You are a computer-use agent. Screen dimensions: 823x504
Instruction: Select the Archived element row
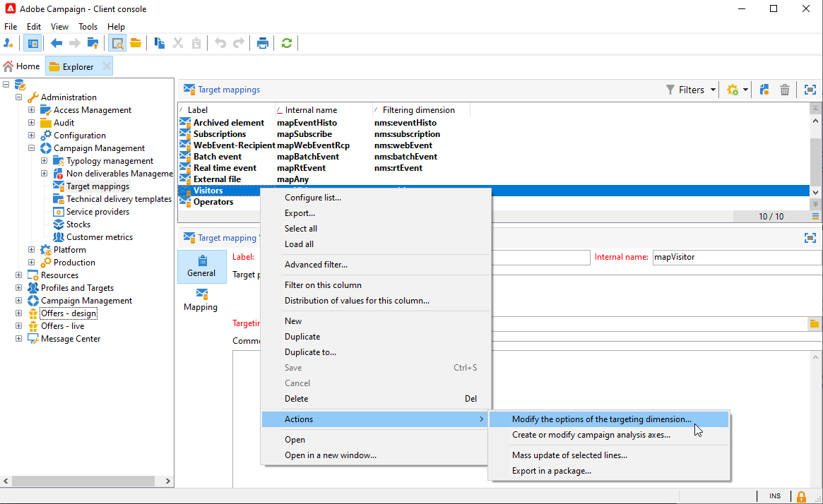493,123
